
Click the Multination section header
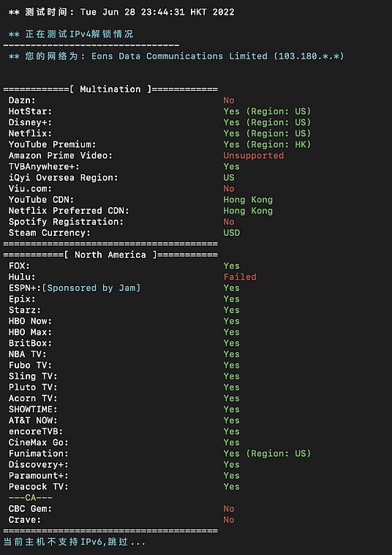(110, 89)
